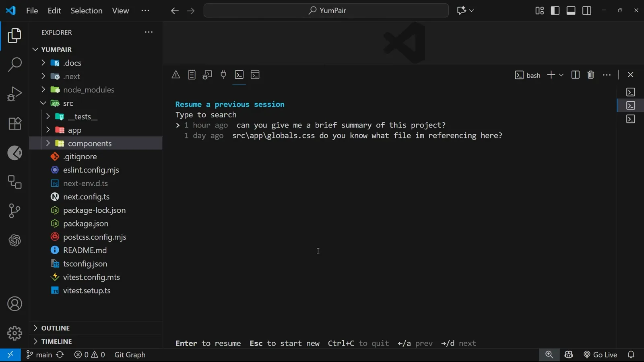Open Copilot status icon in status bar
Screen dimensions: 644x362
pos(569,355)
